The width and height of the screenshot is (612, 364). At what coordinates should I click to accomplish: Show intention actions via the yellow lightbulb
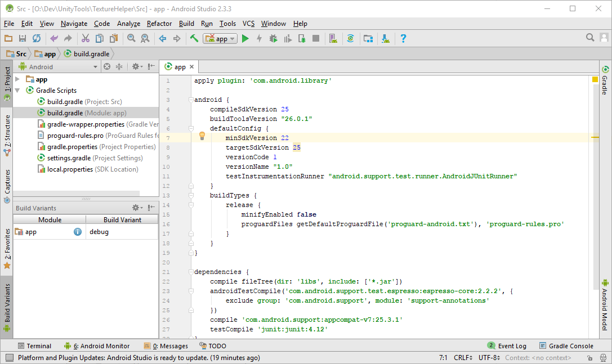coord(202,136)
